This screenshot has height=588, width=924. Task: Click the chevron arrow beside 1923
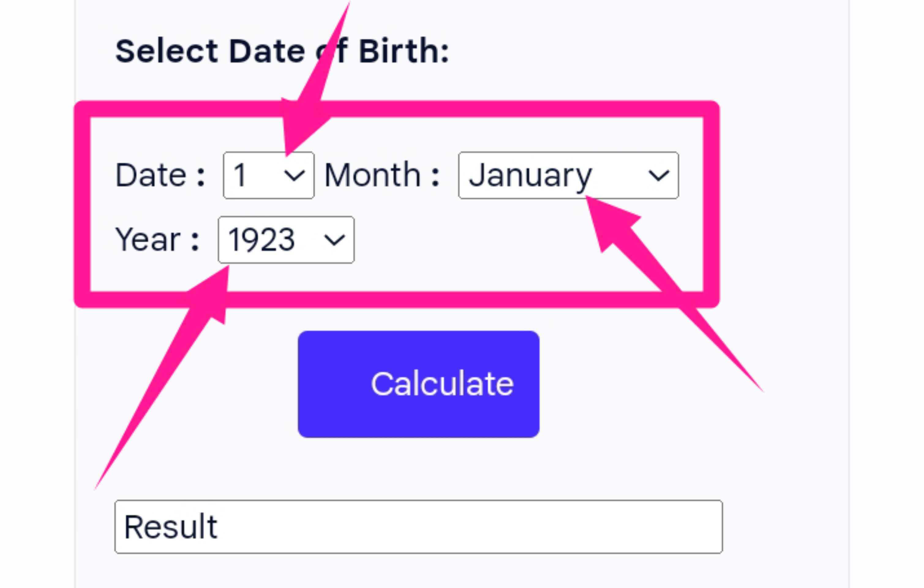334,240
